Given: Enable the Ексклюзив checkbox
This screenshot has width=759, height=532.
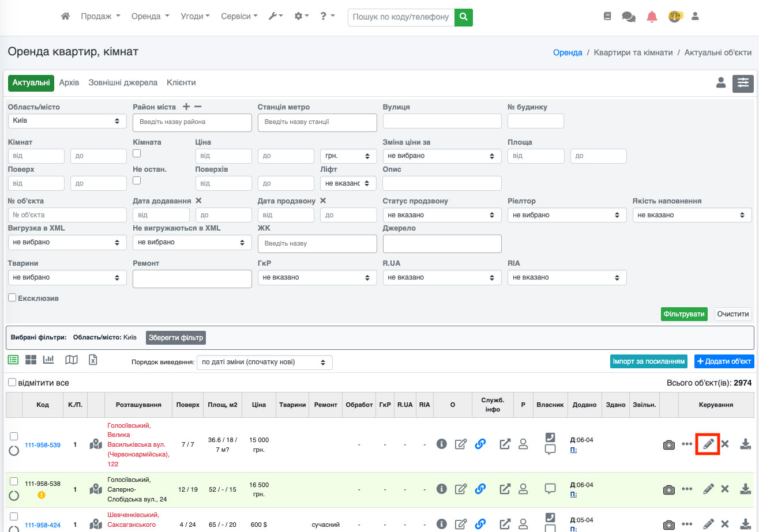Looking at the screenshot, I should (x=12, y=298).
